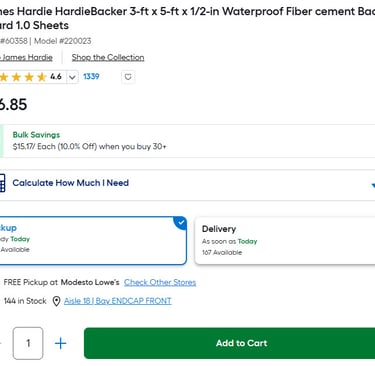Open Shop the Collection link
The width and height of the screenshot is (375, 366).
click(x=108, y=57)
